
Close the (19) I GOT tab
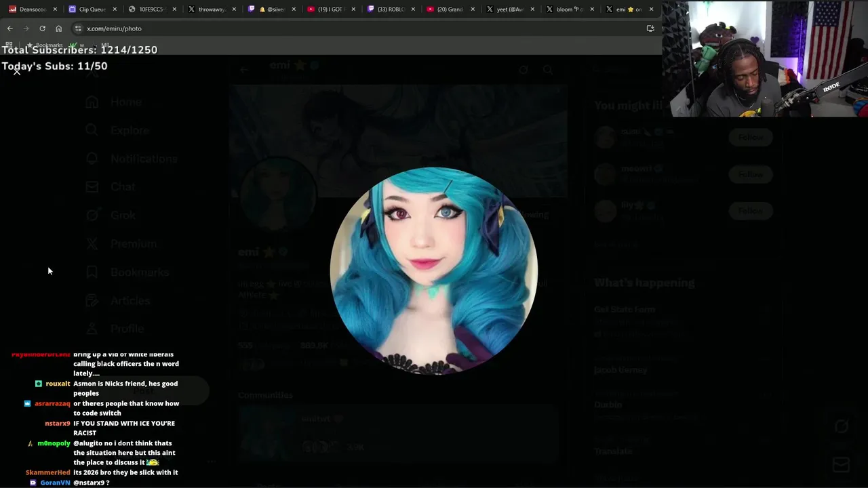353,9
